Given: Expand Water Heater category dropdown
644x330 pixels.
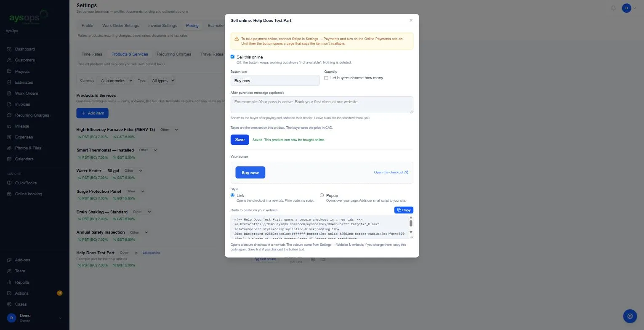Looking at the screenshot, I should [133, 170].
